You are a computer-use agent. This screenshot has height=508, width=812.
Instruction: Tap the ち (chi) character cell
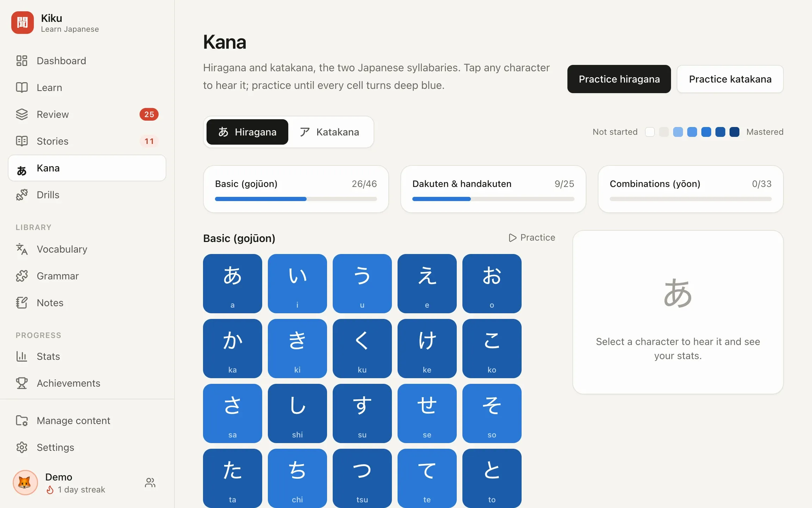click(297, 478)
